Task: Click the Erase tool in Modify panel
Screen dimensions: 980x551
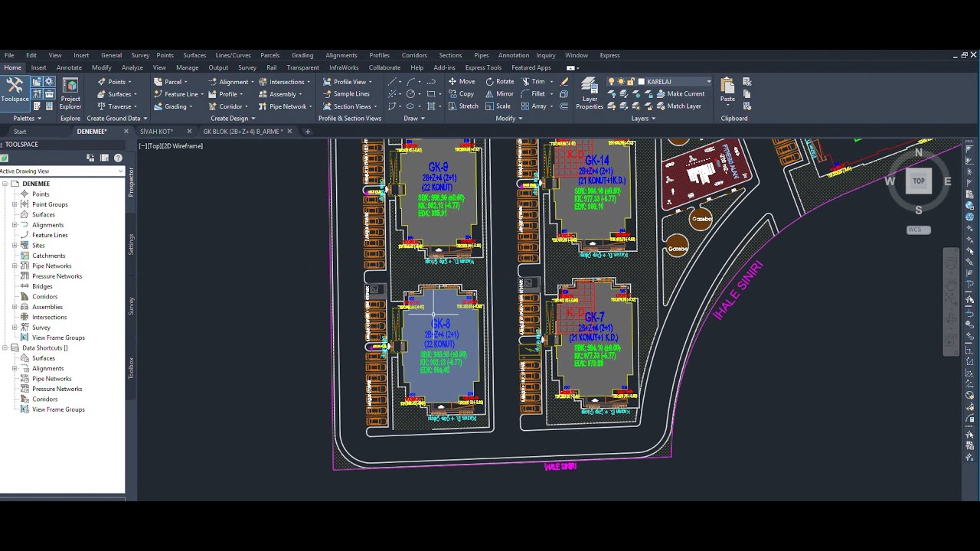Action: [x=564, y=82]
